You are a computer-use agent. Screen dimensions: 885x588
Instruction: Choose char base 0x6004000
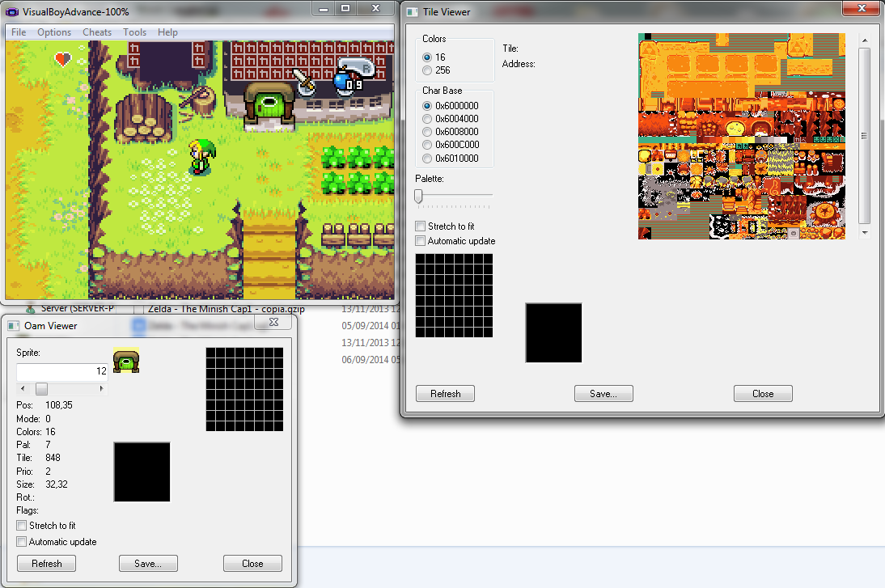(427, 119)
